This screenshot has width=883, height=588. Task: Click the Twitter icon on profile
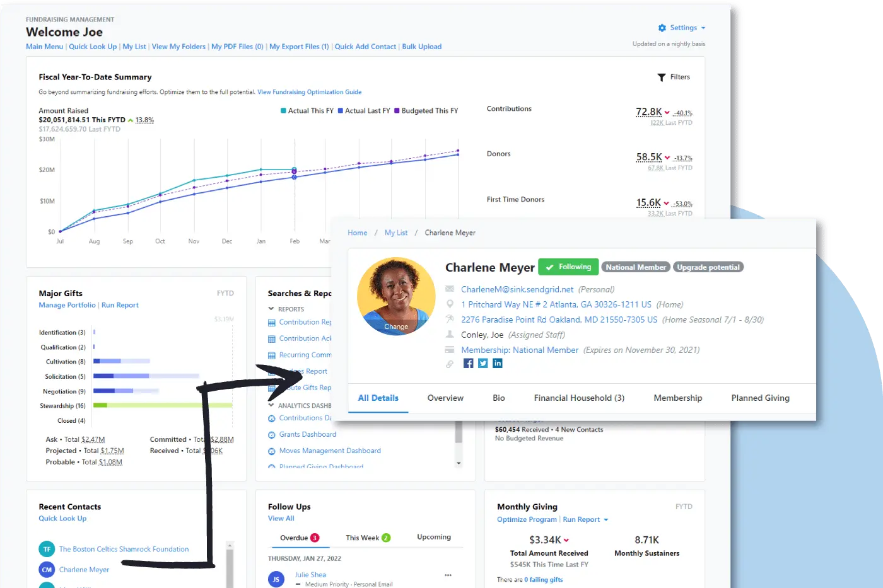coord(482,364)
